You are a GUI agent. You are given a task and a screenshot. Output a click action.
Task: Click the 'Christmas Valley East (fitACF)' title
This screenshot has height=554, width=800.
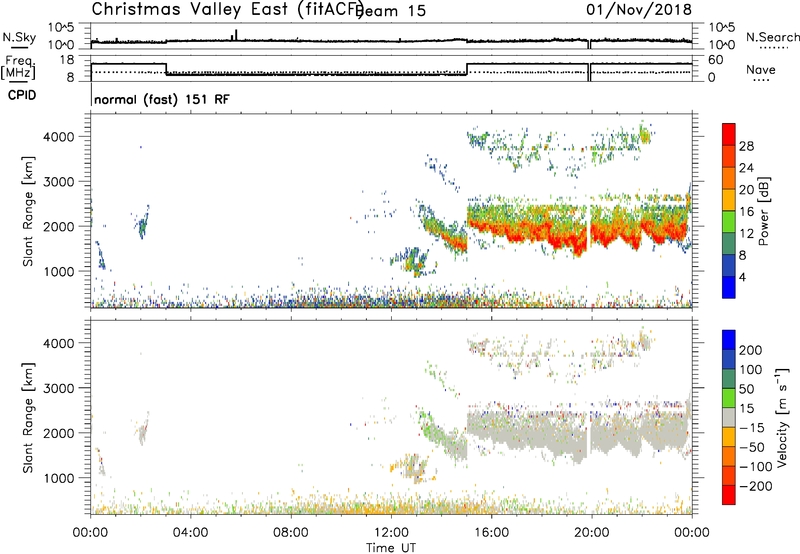[x=228, y=9]
